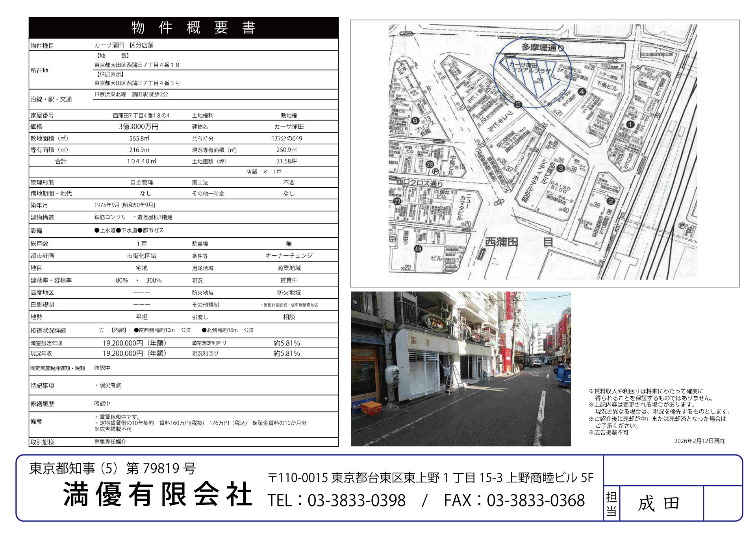The height and width of the screenshot is (534, 756).
Task: Click the 取引態様 value "専属専任媒介"
Action: pyautogui.click(x=111, y=442)
